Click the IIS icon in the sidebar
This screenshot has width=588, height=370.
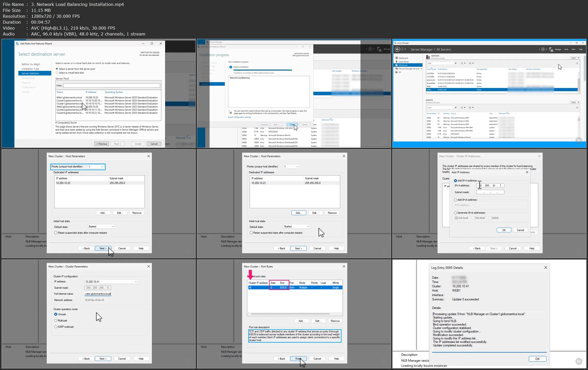click(x=397, y=72)
